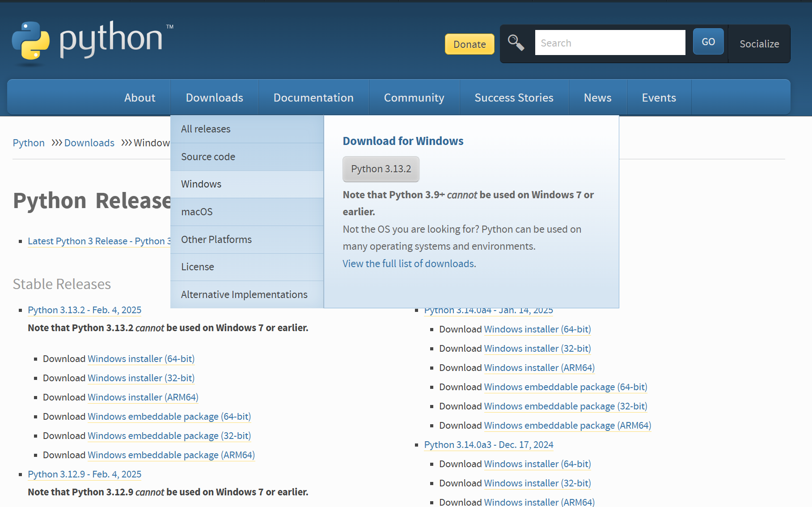The width and height of the screenshot is (812, 507).
Task: Download 3.14.0a4 Windows installer (32-bit)
Action: (537, 348)
